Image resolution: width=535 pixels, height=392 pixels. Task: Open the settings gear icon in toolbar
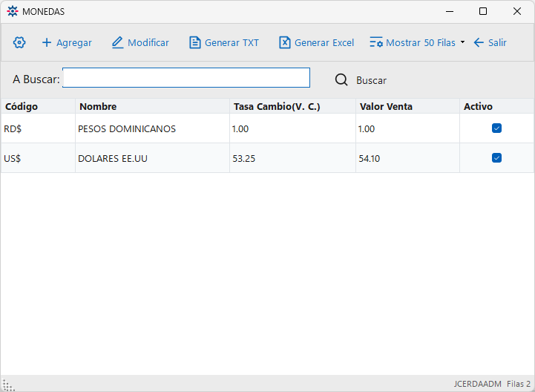coord(19,42)
